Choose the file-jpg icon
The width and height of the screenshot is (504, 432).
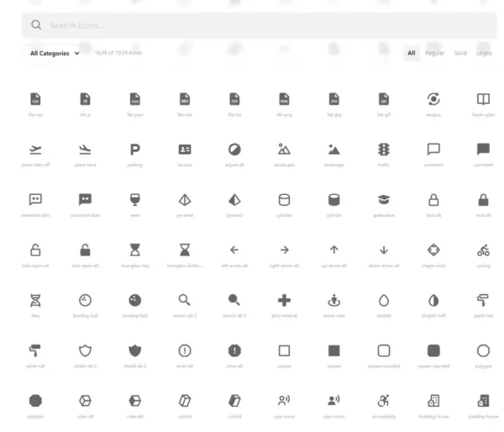334,99
